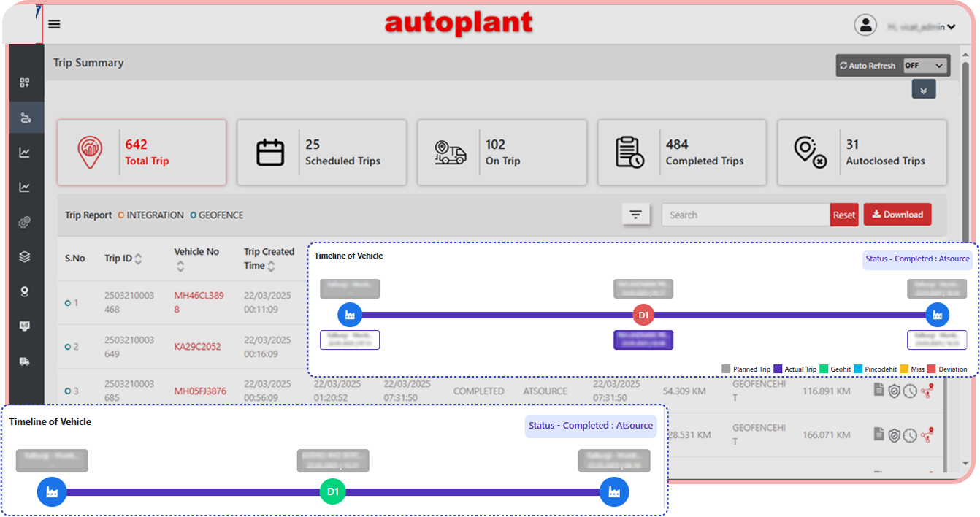Open the trip report document icon for MH05FJ3876
Screen dimensions: 980x517
(879, 391)
